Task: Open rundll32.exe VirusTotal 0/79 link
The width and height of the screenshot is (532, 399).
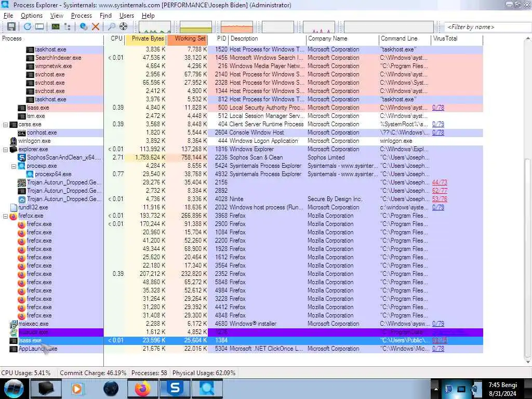Action: point(438,207)
